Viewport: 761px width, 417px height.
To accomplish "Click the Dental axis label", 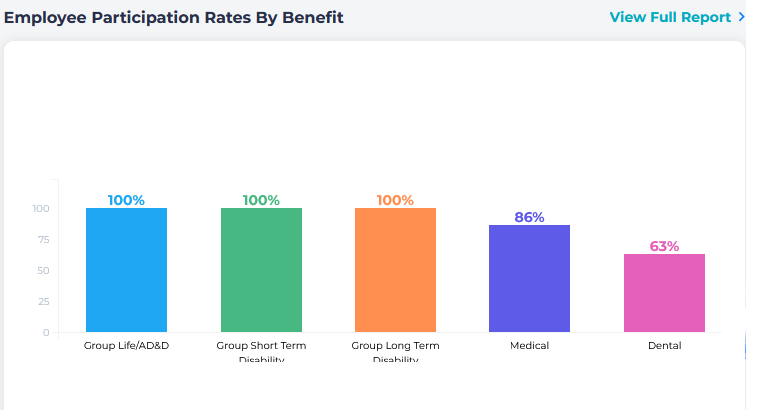I will coord(664,346).
